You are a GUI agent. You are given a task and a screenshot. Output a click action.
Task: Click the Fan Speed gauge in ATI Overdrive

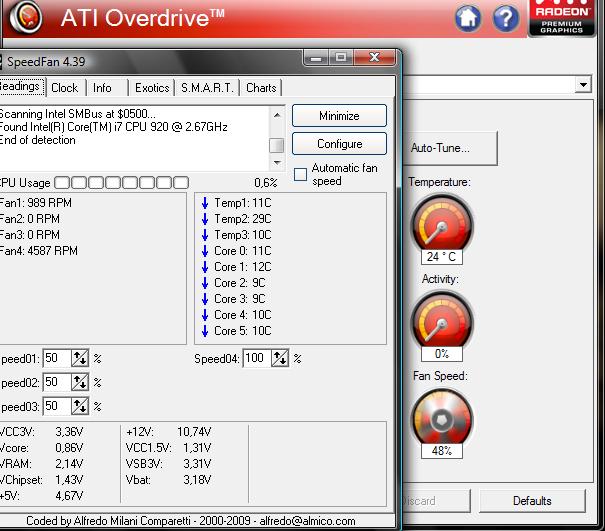pos(442,418)
